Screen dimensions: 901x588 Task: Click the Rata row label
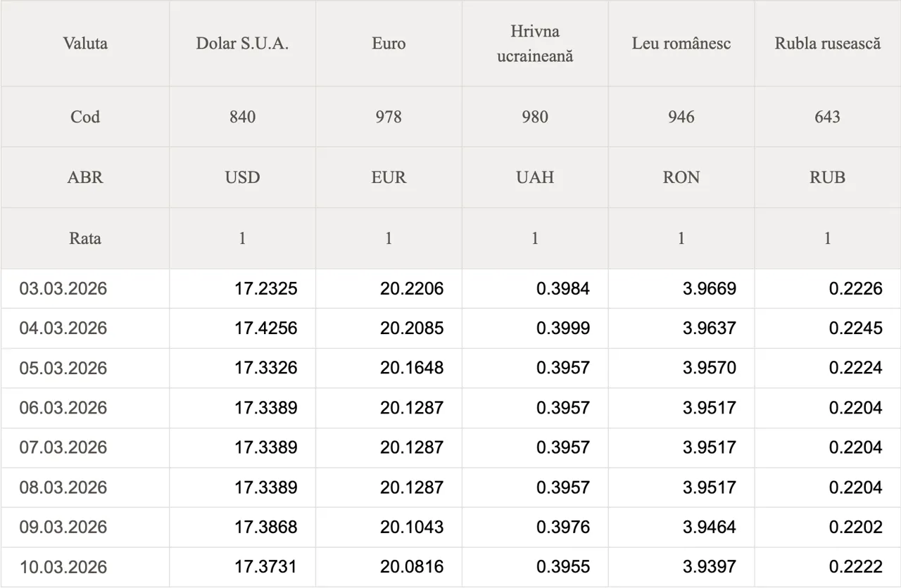point(85,238)
